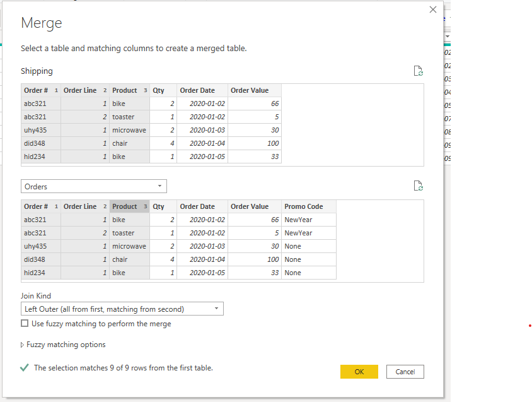532x402 pixels.
Task: Click 'hid234' cell in Shipping table
Action: 41,157
